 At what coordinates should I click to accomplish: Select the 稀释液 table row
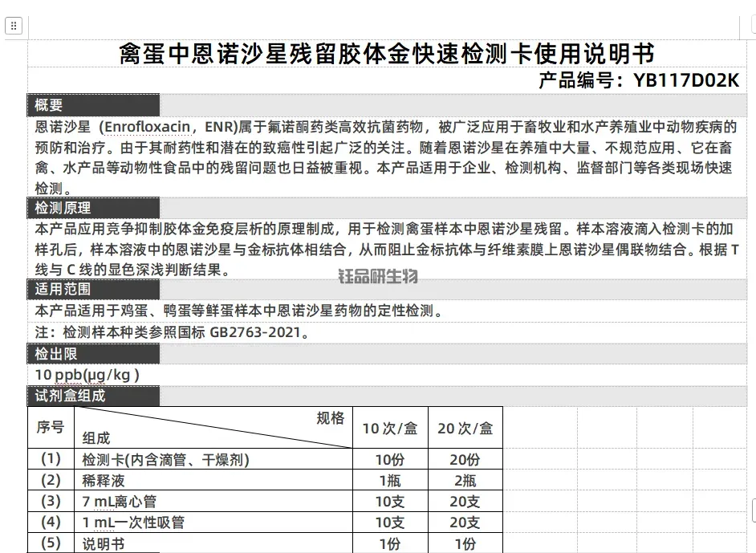click(x=104, y=480)
